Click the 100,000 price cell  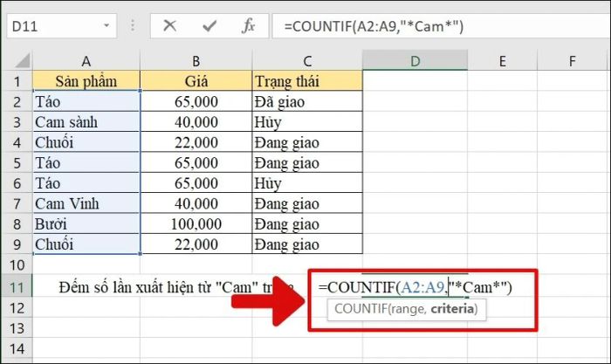(196, 224)
